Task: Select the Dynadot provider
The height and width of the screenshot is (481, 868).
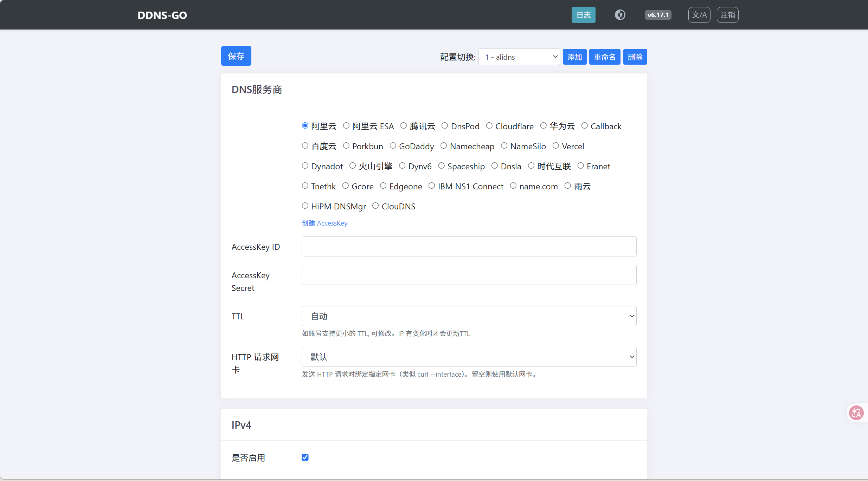Action: pyautogui.click(x=305, y=166)
